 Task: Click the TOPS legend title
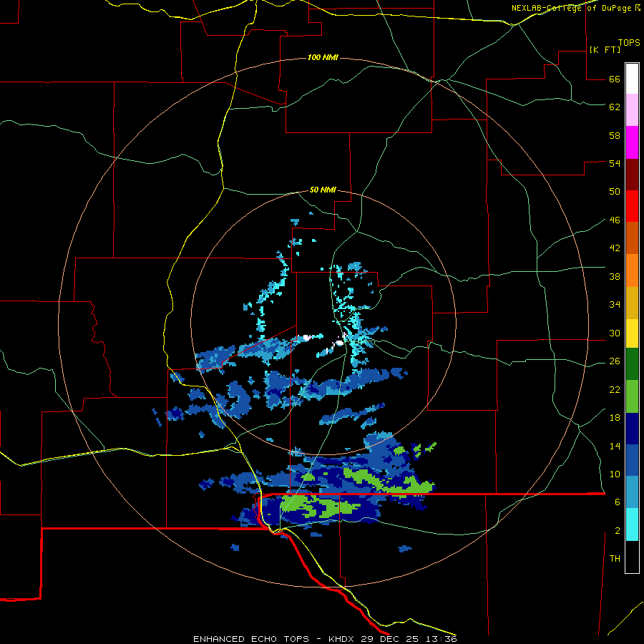click(x=629, y=43)
